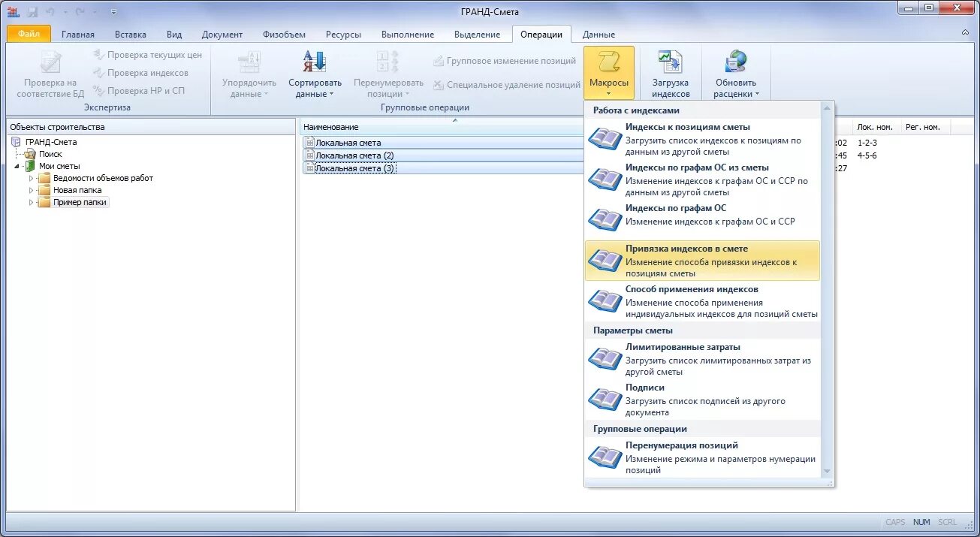
Task: Switch to the Вид ribbon tab
Action: (174, 35)
